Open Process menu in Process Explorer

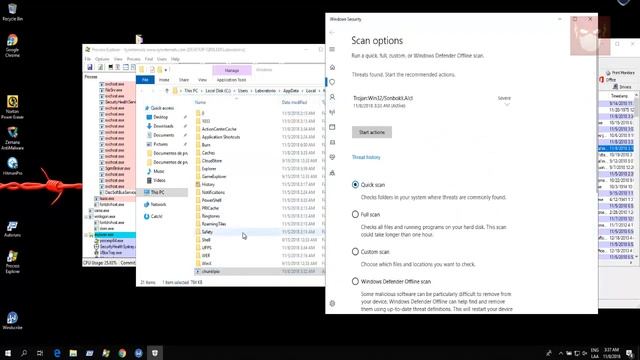pyautogui.click(x=133, y=59)
